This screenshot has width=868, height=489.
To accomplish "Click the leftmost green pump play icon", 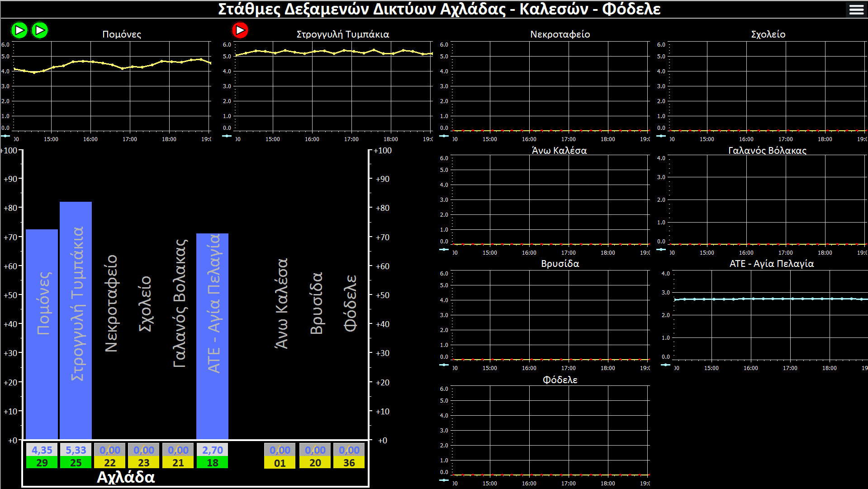I will click(19, 30).
